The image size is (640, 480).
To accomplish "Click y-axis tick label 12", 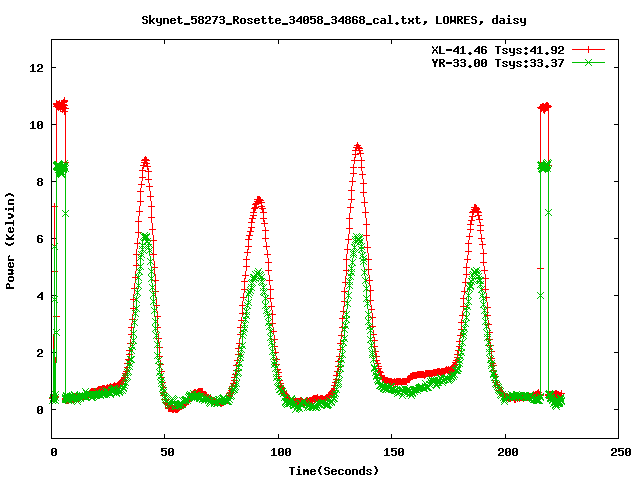I will pyautogui.click(x=36, y=68).
